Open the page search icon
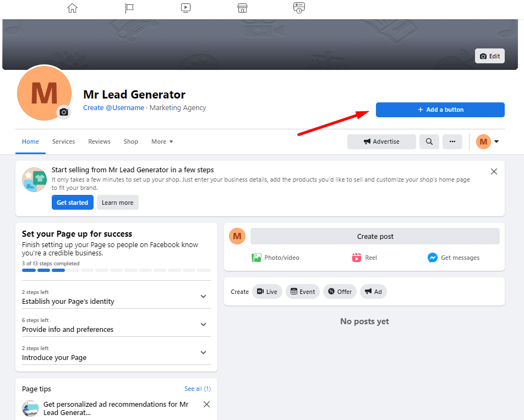 coord(429,141)
